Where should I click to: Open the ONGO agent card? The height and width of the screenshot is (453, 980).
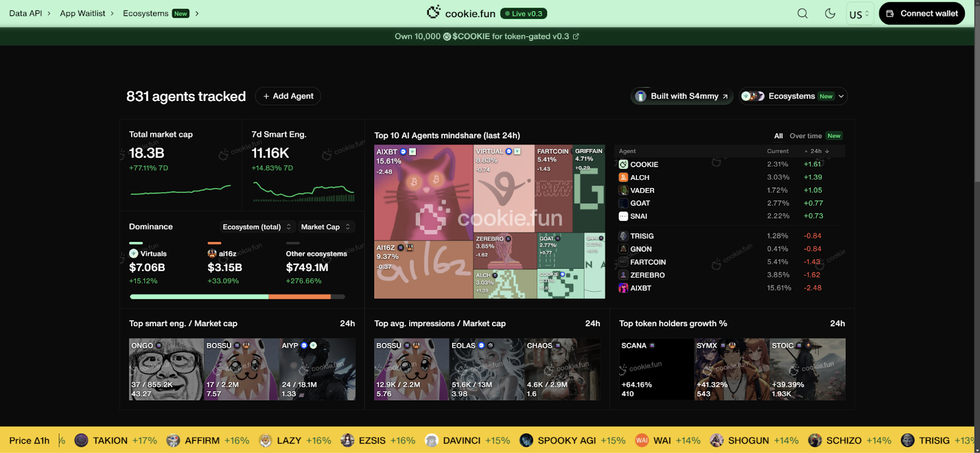click(x=166, y=369)
